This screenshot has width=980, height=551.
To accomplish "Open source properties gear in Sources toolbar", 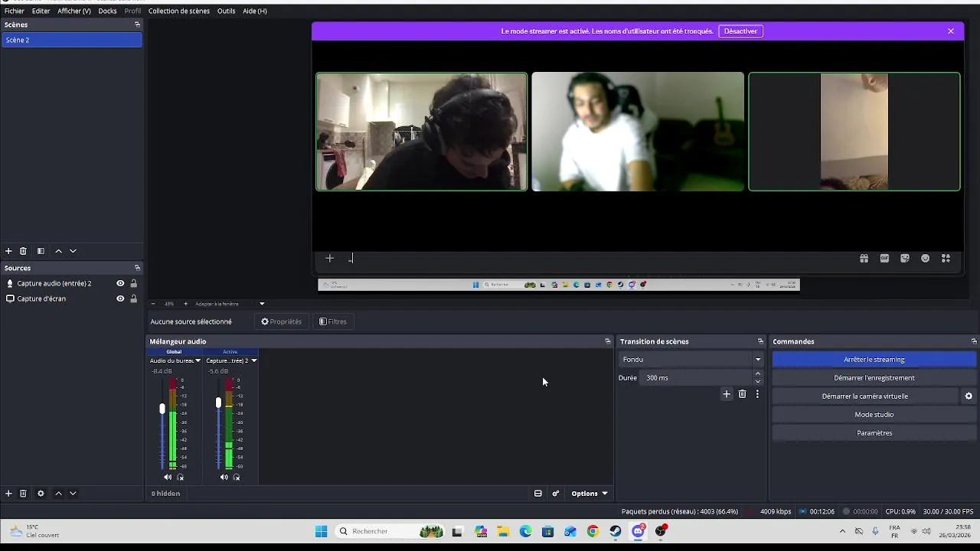I will point(41,494).
